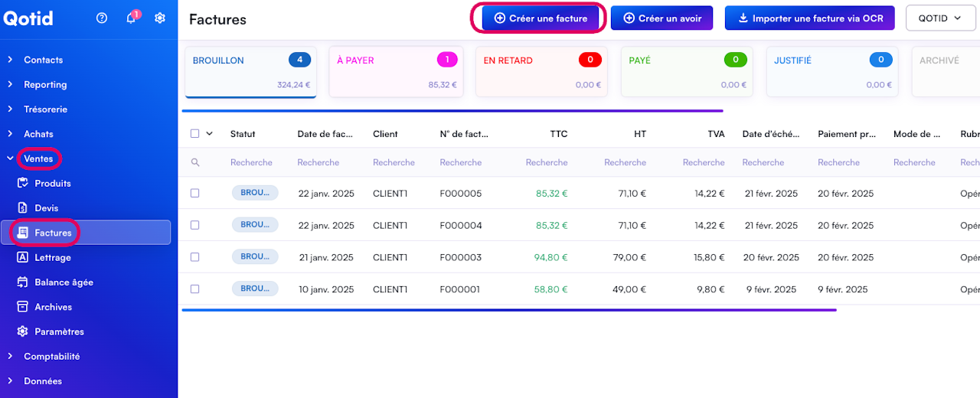Viewport: 980px width, 398px height.
Task: Open the QOTID company dropdown
Action: [x=940, y=18]
